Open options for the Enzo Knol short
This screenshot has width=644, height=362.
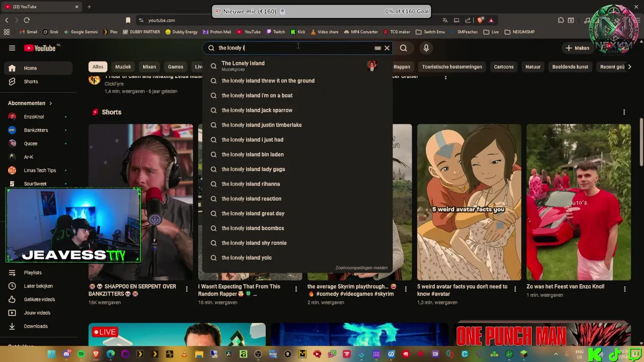[x=625, y=289]
